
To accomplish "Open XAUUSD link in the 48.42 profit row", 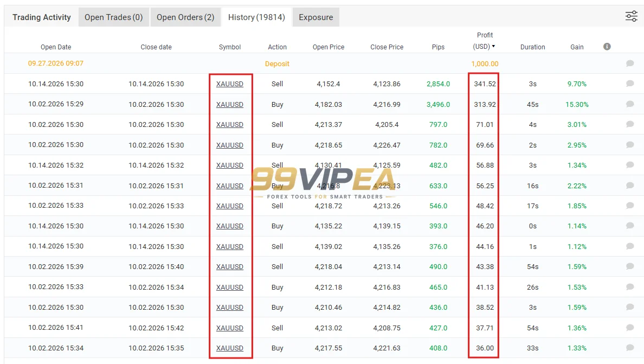I will pos(230,206).
